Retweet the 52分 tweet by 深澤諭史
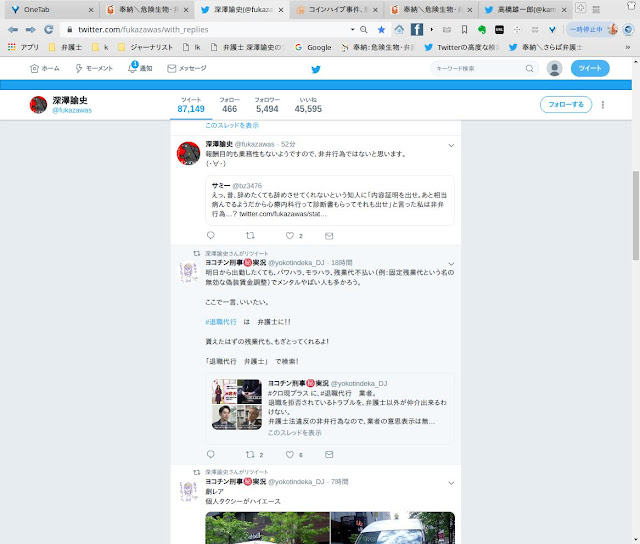The height and width of the screenshot is (544, 640). coord(250,235)
